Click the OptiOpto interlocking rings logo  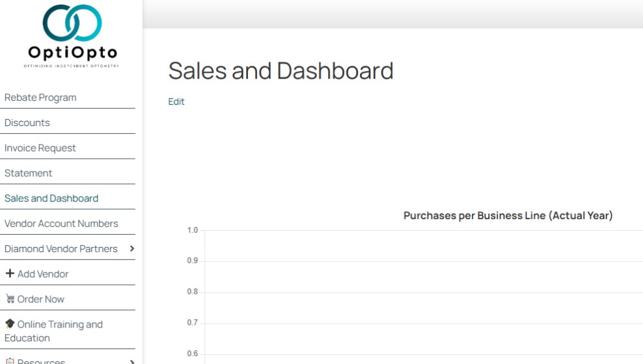[x=72, y=23]
